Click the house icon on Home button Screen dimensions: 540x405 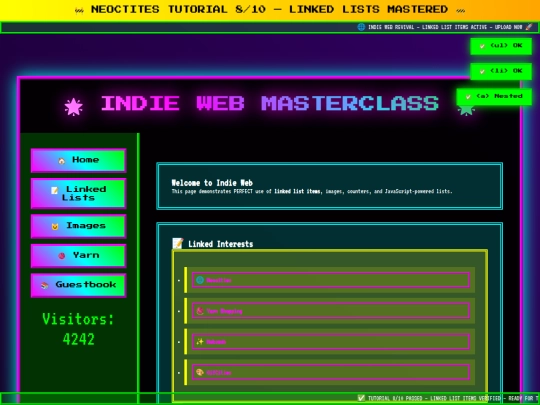pos(62,160)
